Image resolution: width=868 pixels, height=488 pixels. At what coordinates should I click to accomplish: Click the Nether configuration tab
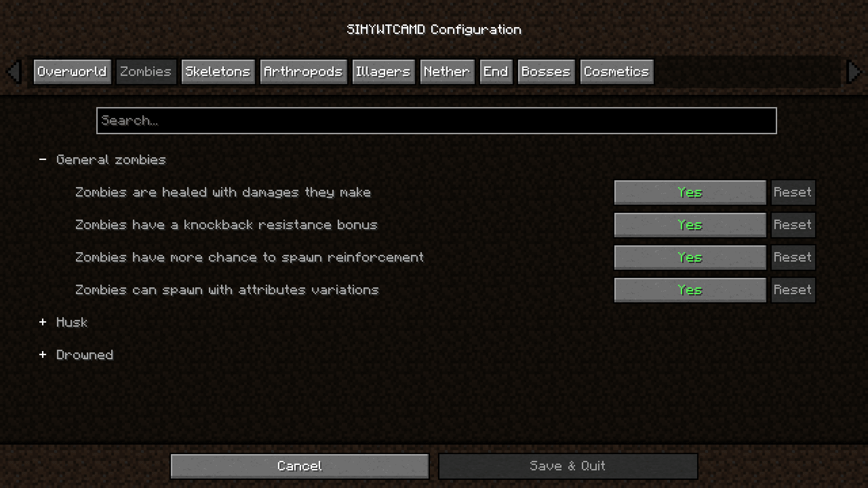click(x=447, y=71)
